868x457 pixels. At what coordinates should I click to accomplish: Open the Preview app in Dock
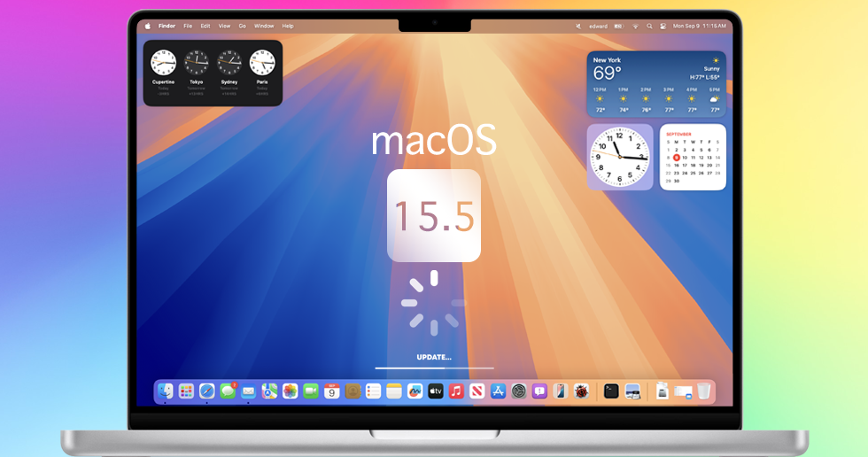(632, 391)
